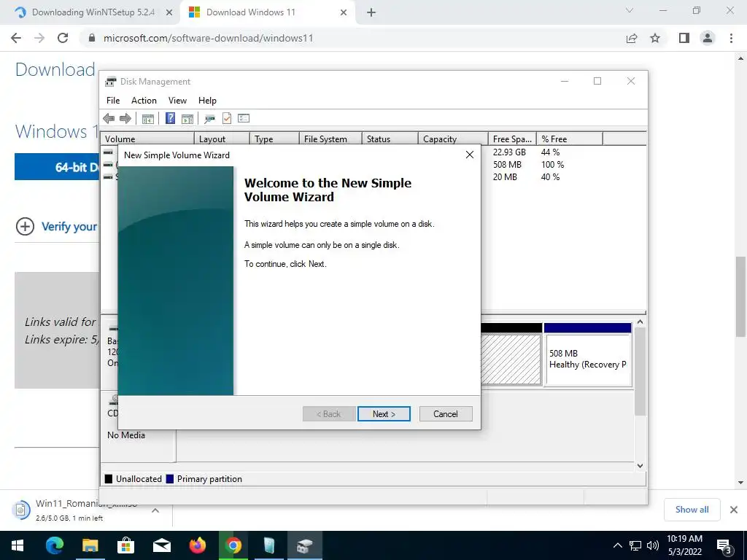Viewport: 747px width, 560px height.
Task: Go forward in Chrome browser
Action: click(39, 38)
